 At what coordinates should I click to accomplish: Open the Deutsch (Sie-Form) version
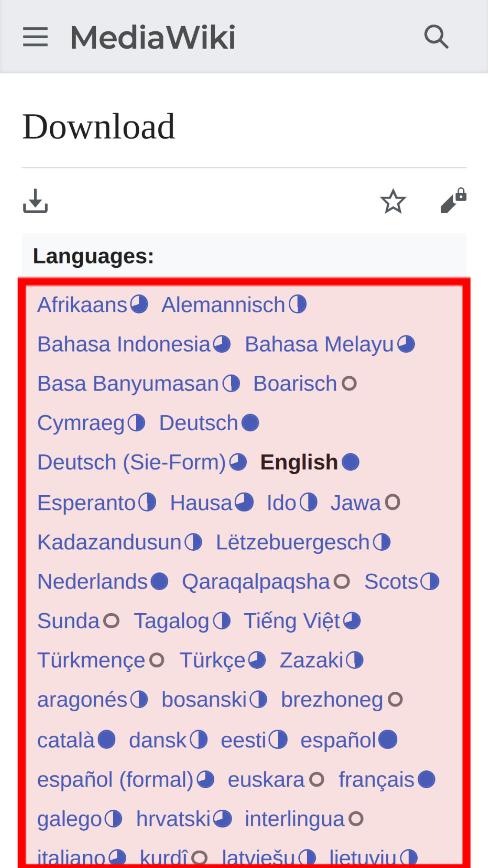coord(131,462)
